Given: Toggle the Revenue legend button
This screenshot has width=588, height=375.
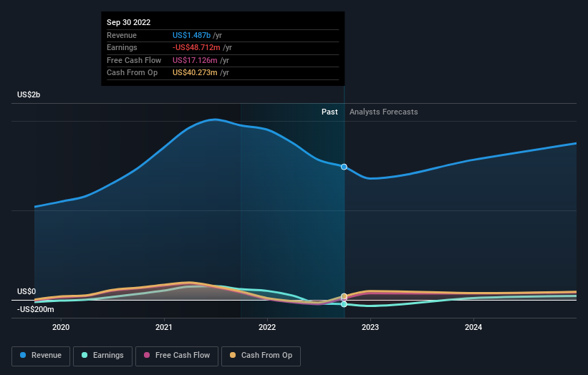Looking at the screenshot, I should 41,356.
